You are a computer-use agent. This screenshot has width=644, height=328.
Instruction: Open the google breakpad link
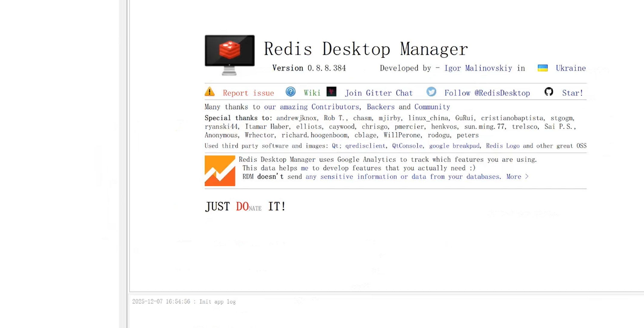pos(454,146)
